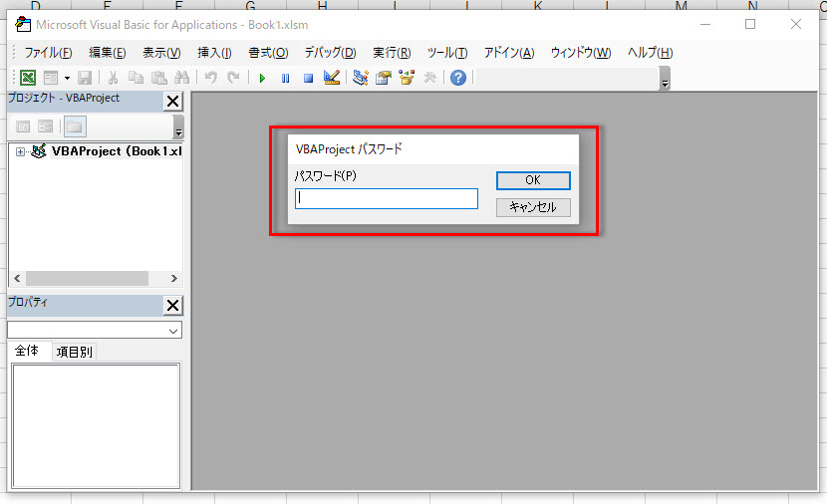Screen dimensions: 827x504
Task: Click the Paste clipboard icon
Action: pos(158,78)
